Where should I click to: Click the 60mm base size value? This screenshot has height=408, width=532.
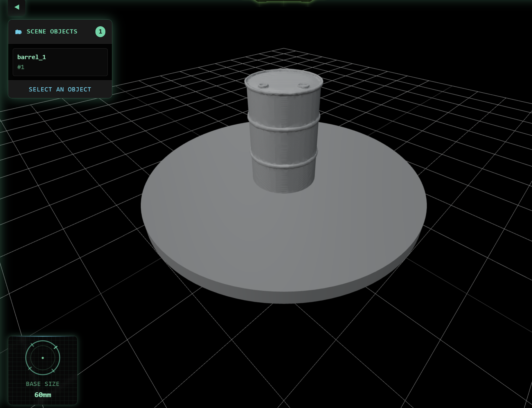(42, 394)
